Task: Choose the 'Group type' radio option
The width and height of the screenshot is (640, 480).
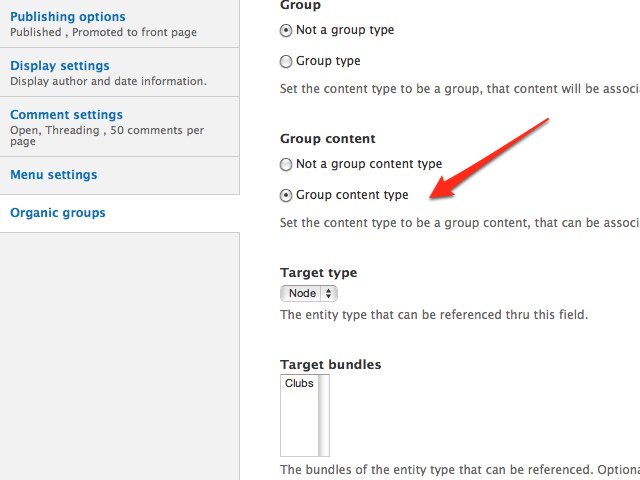Action: pyautogui.click(x=286, y=62)
